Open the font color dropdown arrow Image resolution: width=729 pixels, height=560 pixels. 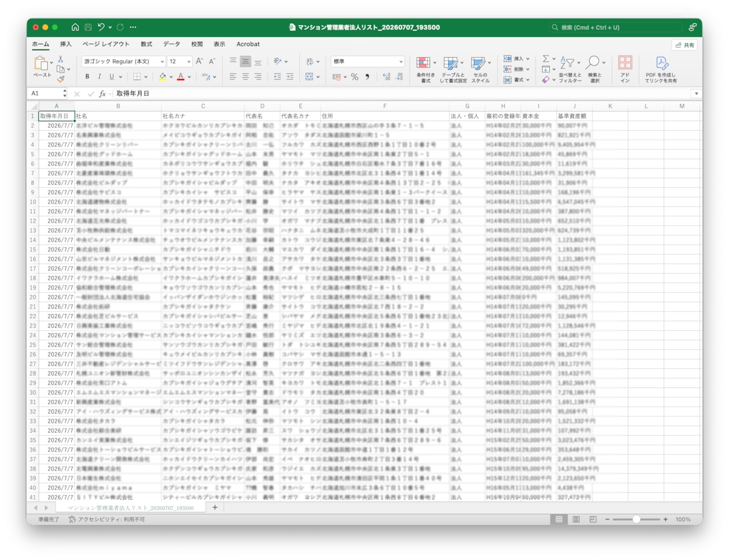(x=188, y=77)
